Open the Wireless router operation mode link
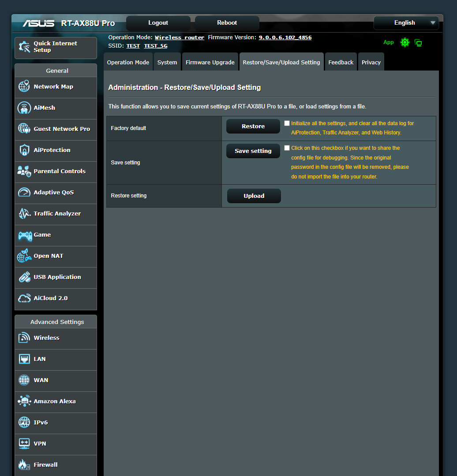Viewport: 457px width, 476px height. point(180,37)
